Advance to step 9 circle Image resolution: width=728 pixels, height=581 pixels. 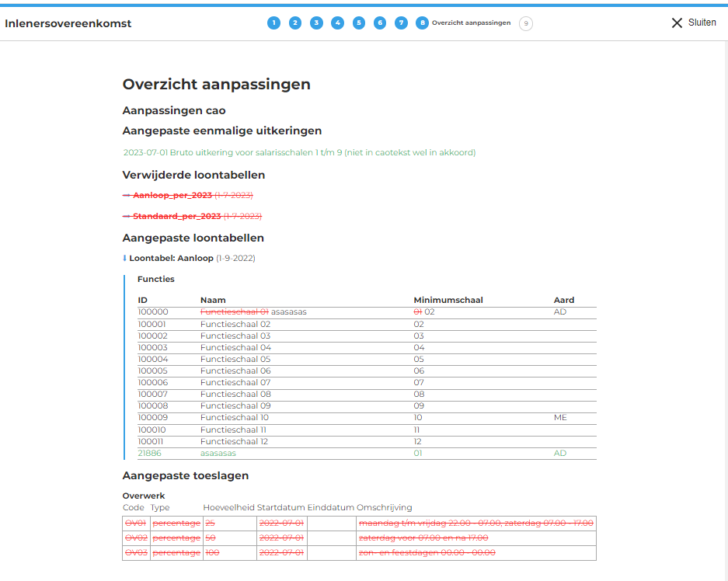coord(526,23)
